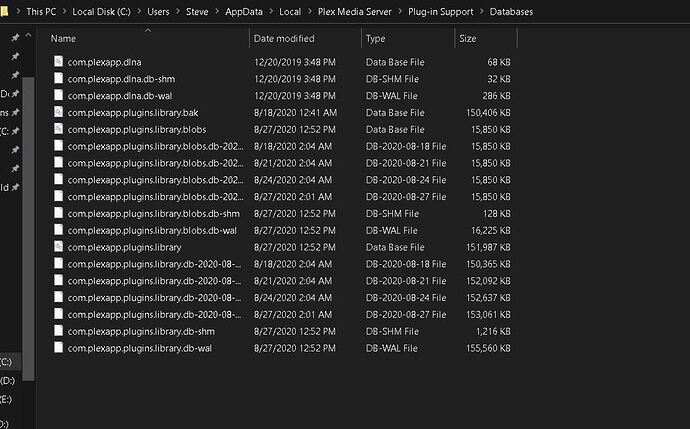Click the com.plexapp.dlna.db-shm file icon
The width and height of the screenshot is (690, 429).
point(59,78)
